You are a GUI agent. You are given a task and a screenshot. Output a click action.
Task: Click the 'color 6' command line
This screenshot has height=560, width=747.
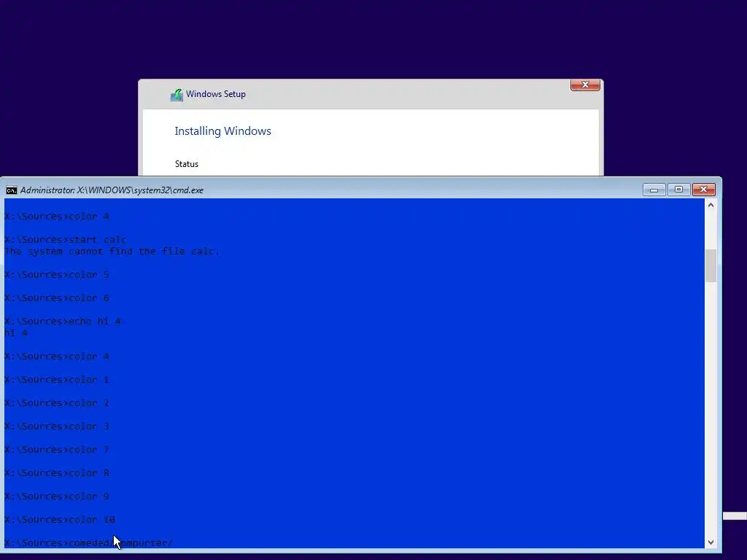[57, 298]
